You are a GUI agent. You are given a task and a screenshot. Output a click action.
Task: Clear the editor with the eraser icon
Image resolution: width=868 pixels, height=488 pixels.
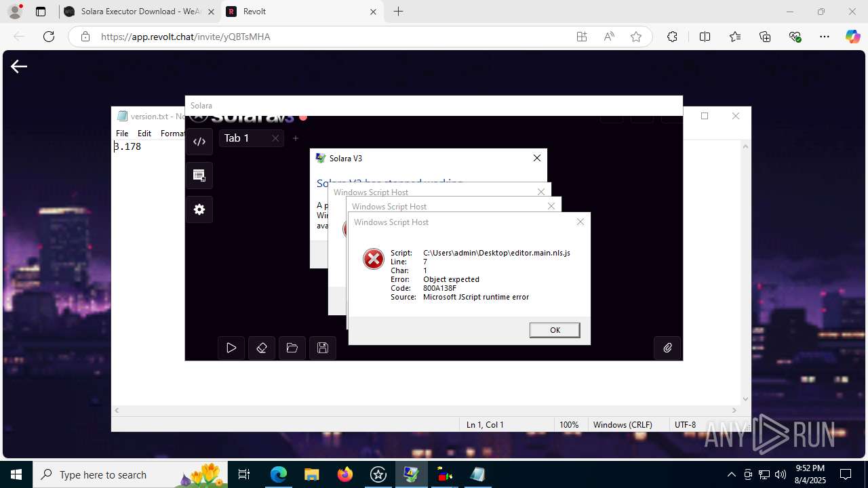click(x=262, y=348)
